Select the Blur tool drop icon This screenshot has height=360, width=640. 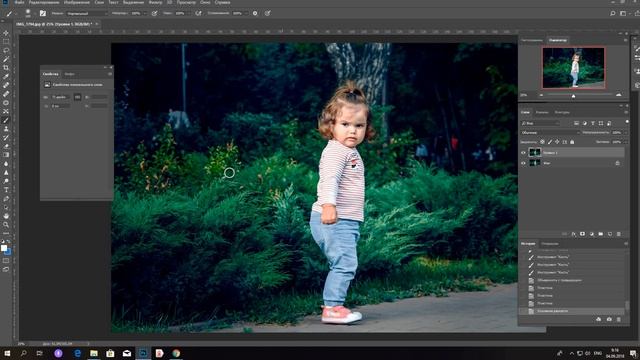6,164
